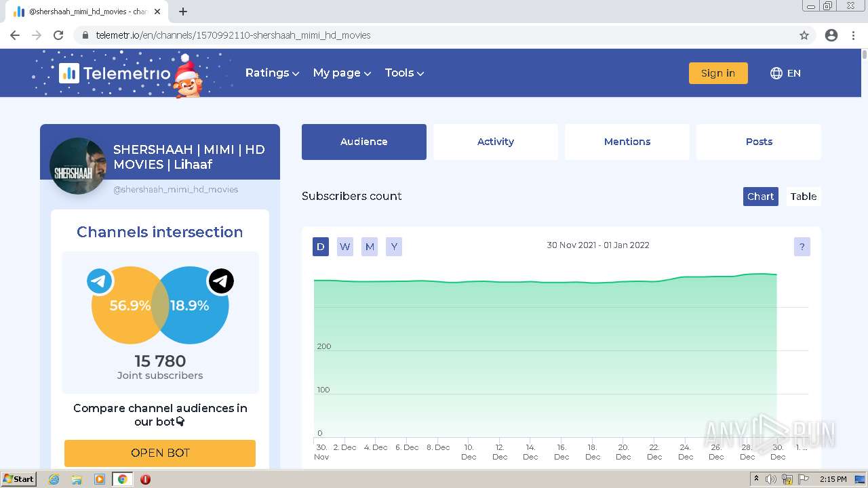This screenshot has width=868, height=488.
Task: Click the browser back arrow
Action: pyautogui.click(x=15, y=35)
